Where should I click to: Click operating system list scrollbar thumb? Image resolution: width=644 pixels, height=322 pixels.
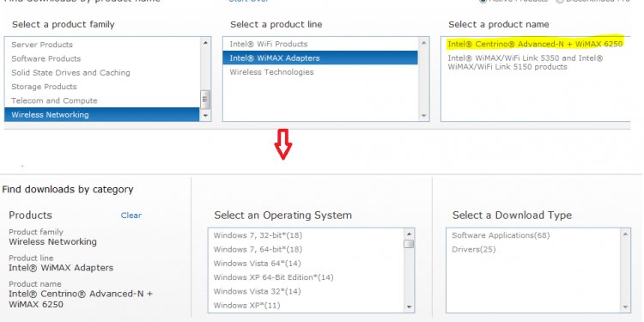coord(409,244)
